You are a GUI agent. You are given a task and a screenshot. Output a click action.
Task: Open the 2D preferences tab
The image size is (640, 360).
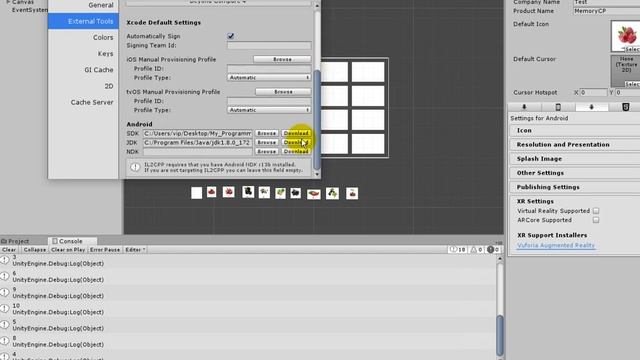[83, 86]
